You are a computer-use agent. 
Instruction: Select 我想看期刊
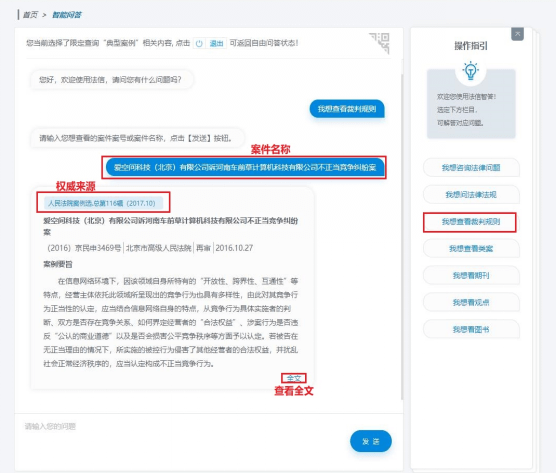(x=471, y=275)
